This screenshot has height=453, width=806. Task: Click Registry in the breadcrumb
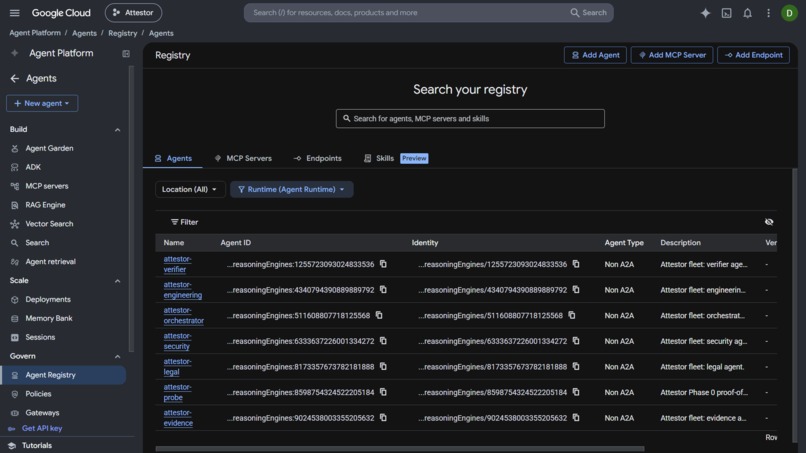122,33
